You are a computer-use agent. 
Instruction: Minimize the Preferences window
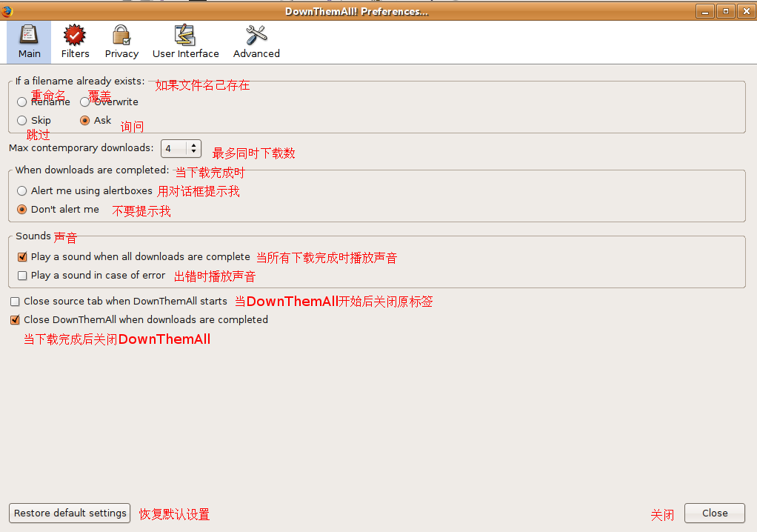pyautogui.click(x=705, y=11)
